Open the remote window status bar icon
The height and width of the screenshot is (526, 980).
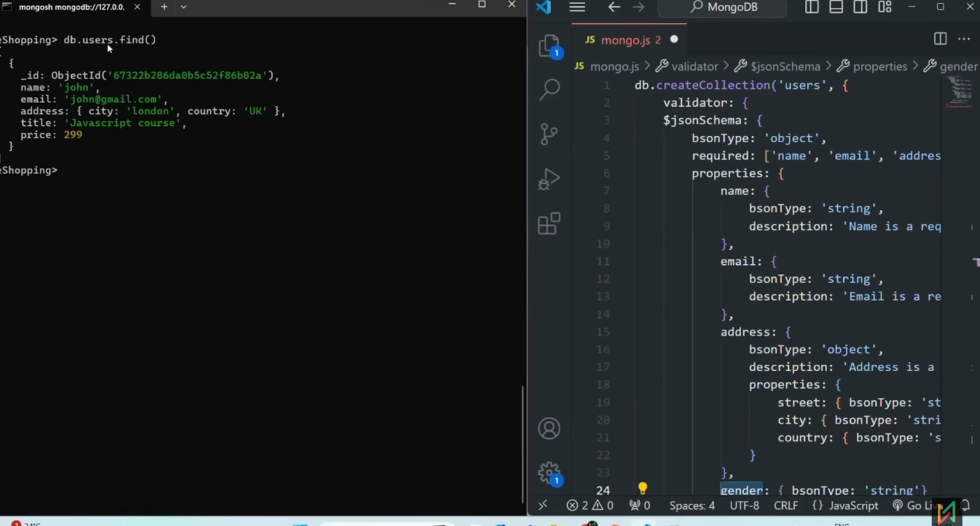543,506
